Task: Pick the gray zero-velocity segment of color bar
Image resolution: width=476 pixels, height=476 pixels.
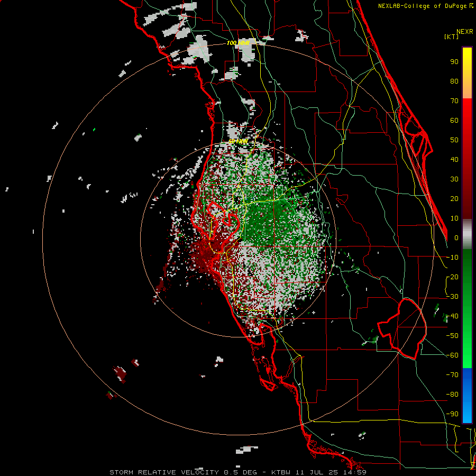Action: [467, 234]
